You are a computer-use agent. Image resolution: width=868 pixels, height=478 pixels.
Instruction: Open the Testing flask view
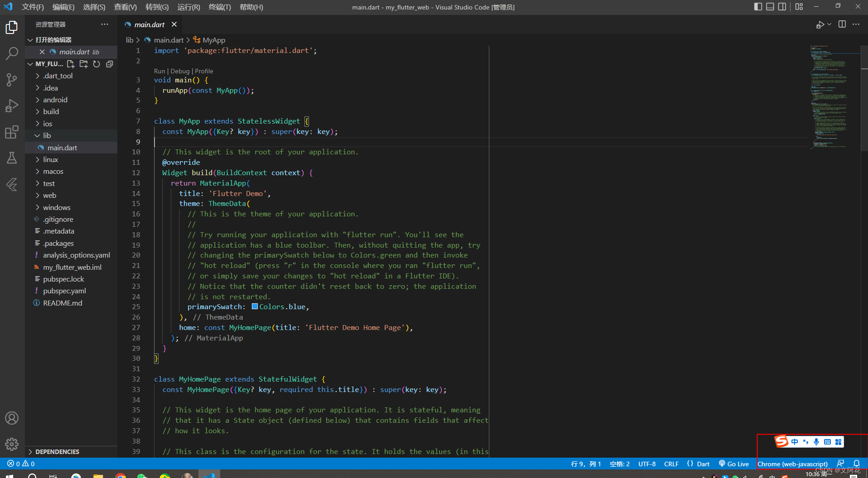(12, 158)
